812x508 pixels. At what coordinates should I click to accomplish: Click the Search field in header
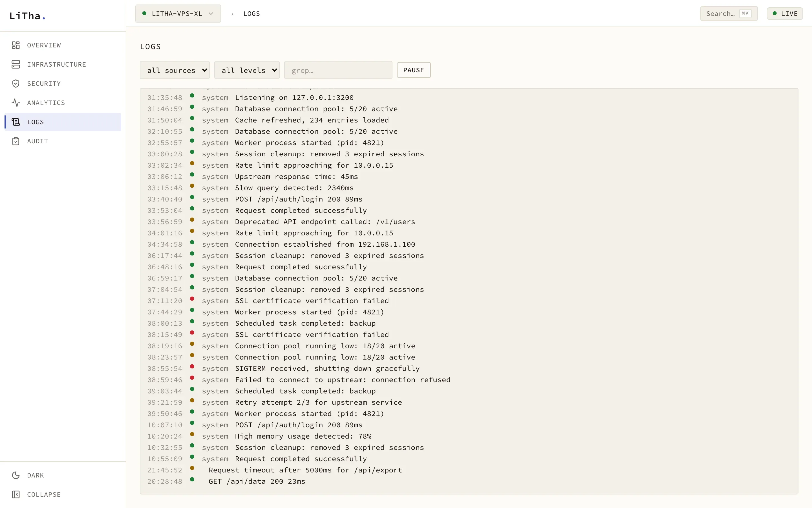tap(729, 14)
